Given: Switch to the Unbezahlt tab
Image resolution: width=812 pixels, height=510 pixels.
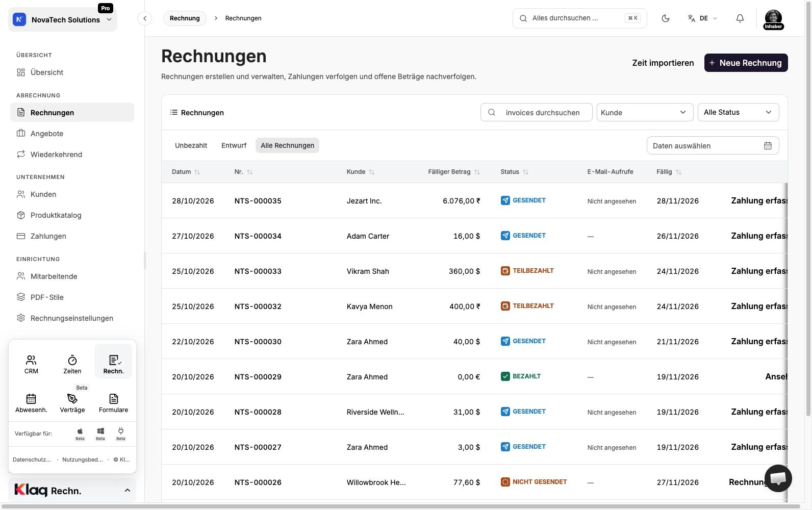Looking at the screenshot, I should [191, 145].
